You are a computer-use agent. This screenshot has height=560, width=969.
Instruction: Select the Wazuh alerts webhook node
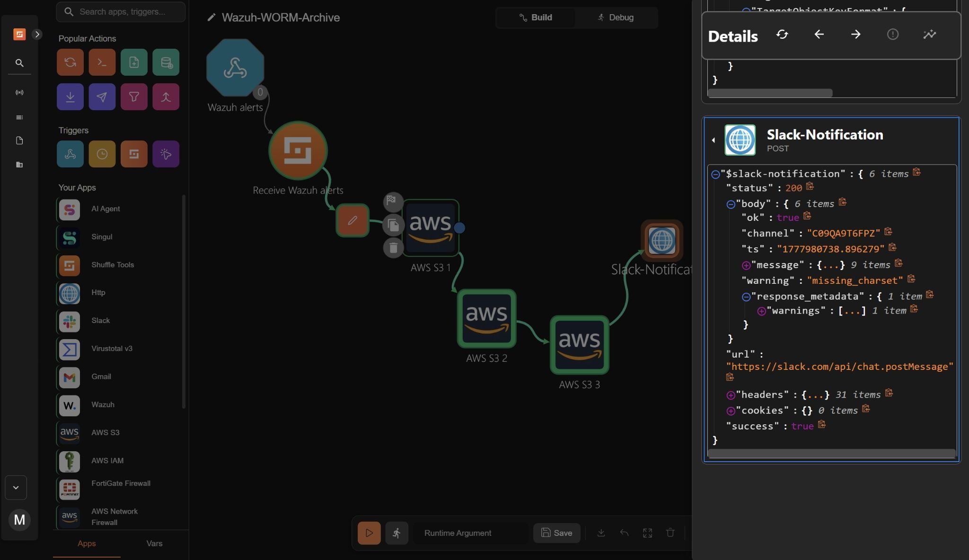(x=235, y=68)
